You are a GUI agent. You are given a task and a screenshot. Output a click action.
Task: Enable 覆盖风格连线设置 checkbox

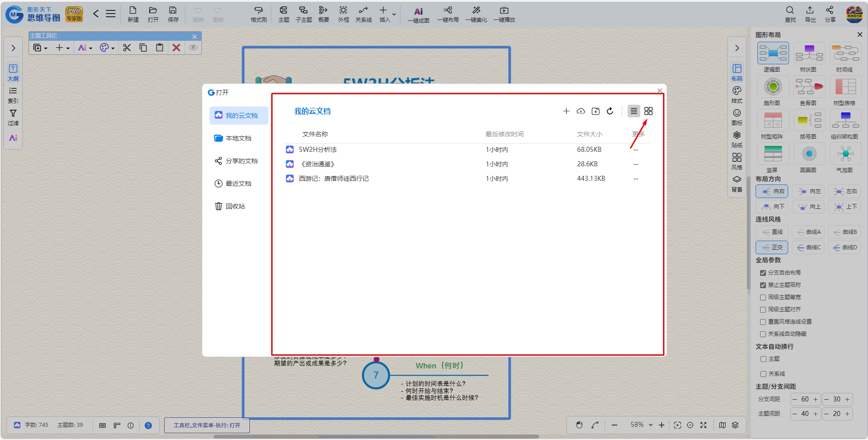coord(763,322)
